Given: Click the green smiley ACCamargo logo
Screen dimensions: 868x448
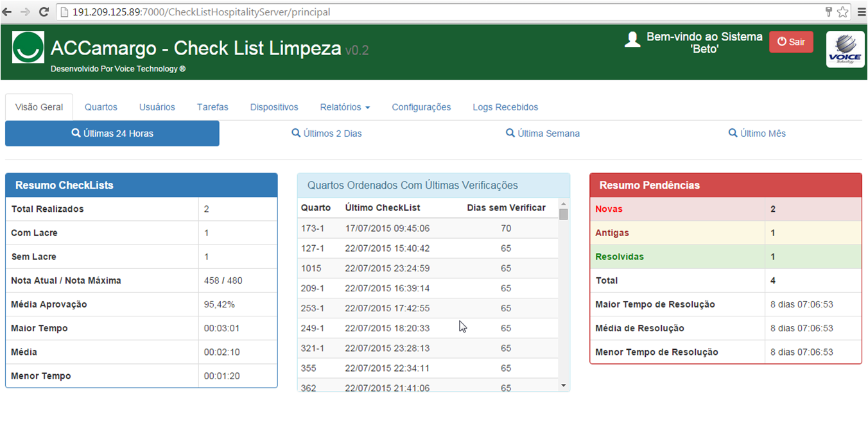Looking at the screenshot, I should click(x=28, y=47).
